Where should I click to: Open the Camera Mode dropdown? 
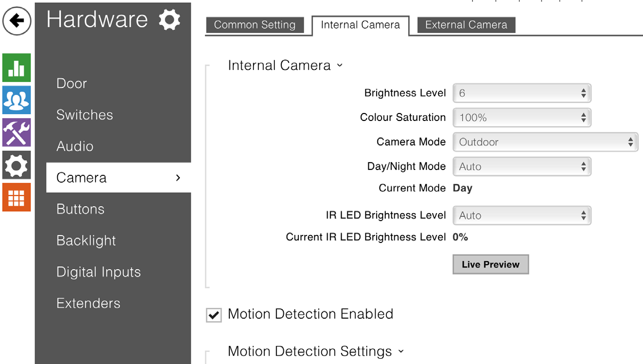point(545,142)
